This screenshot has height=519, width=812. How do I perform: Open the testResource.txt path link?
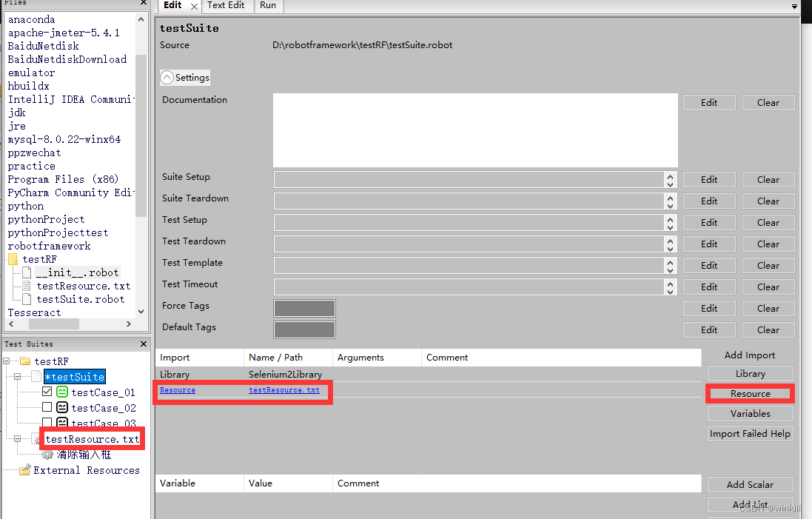(x=284, y=390)
